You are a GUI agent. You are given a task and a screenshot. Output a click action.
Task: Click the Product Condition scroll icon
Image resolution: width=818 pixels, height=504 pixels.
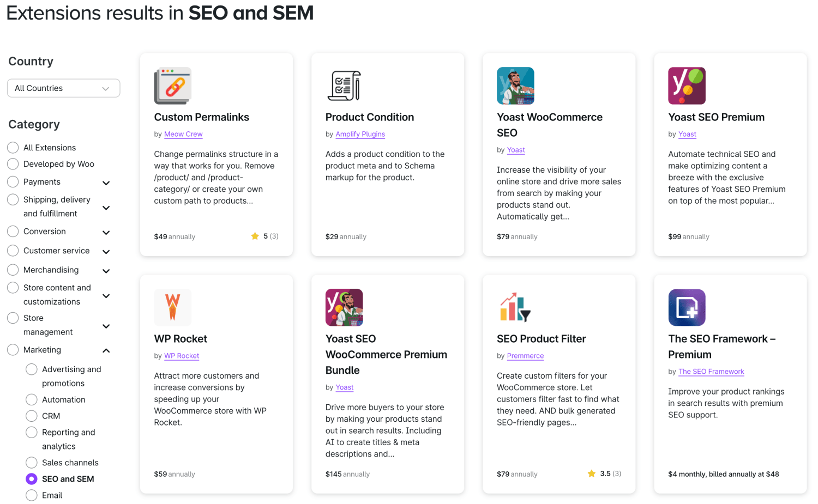344,86
